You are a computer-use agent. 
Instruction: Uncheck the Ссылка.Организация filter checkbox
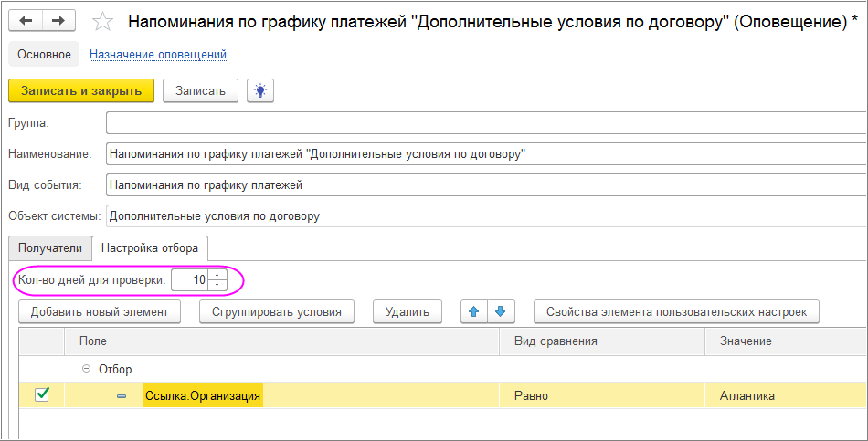coord(42,394)
